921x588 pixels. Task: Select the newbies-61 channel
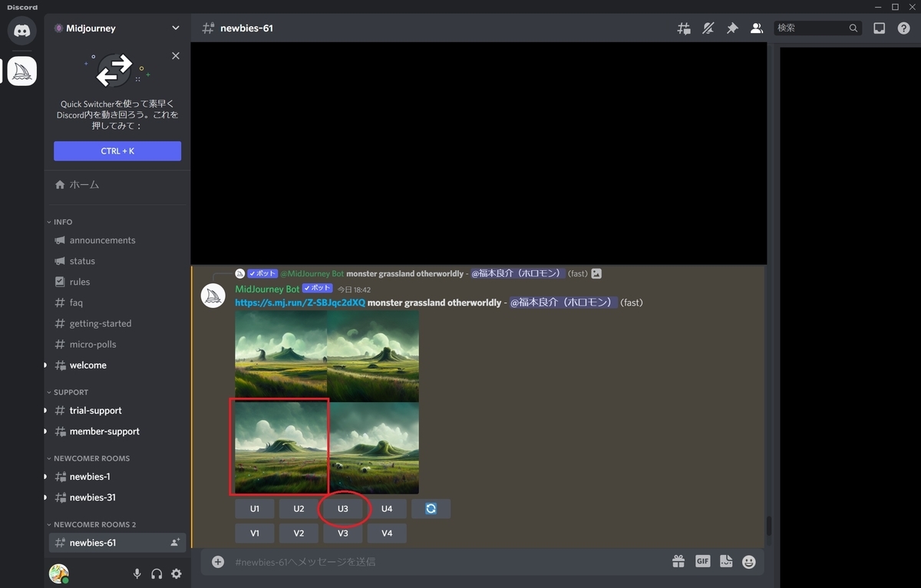(x=117, y=543)
